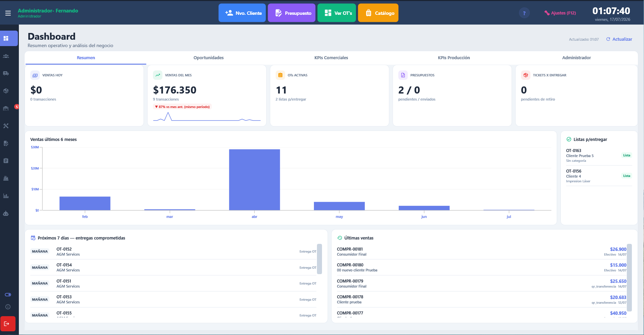Screen dimensions: 644x335
Task: Switch to the KPIs Producción tab
Action: pos(454,58)
